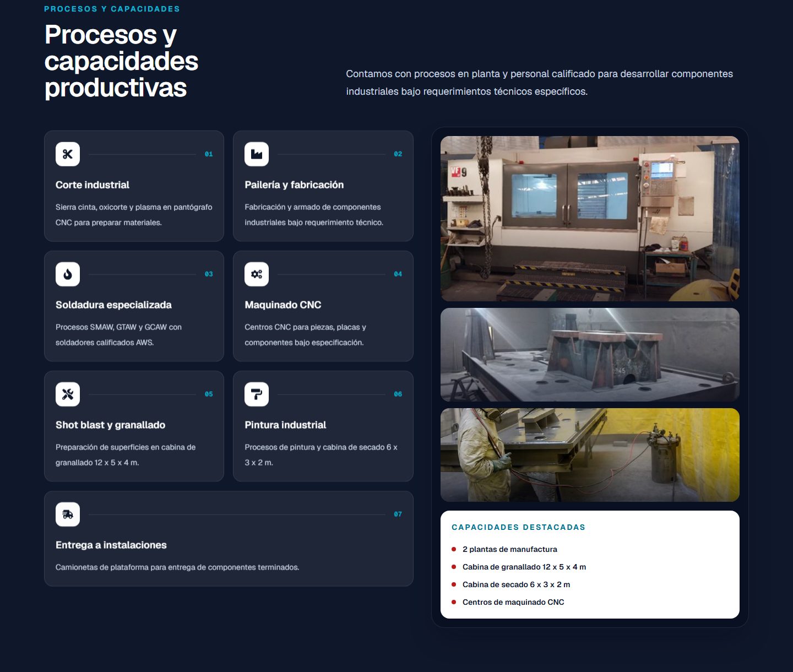Click the Fabricación y armado de componentes description
The image size is (793, 672).
(x=314, y=215)
